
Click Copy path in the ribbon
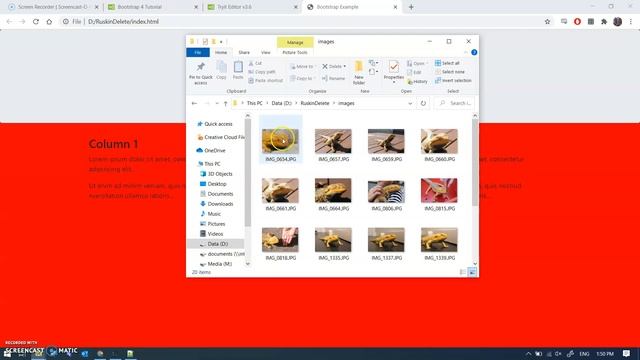coord(262,72)
